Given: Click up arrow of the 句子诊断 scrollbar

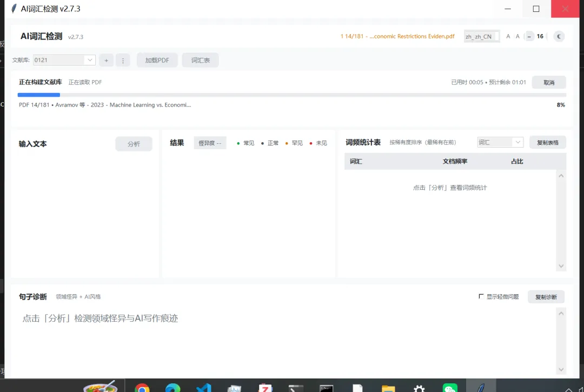Looking at the screenshot, I should coord(561,314).
